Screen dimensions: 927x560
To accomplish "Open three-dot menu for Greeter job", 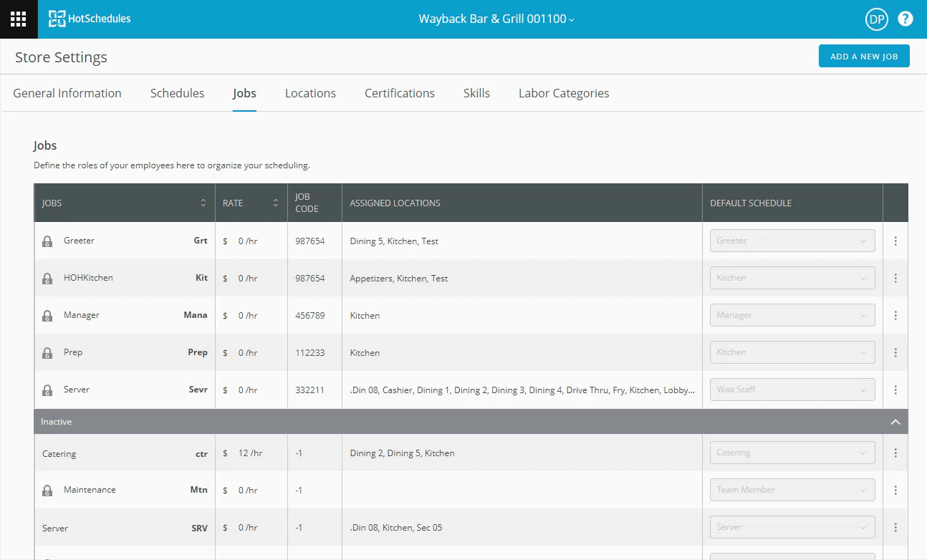I will pos(895,241).
